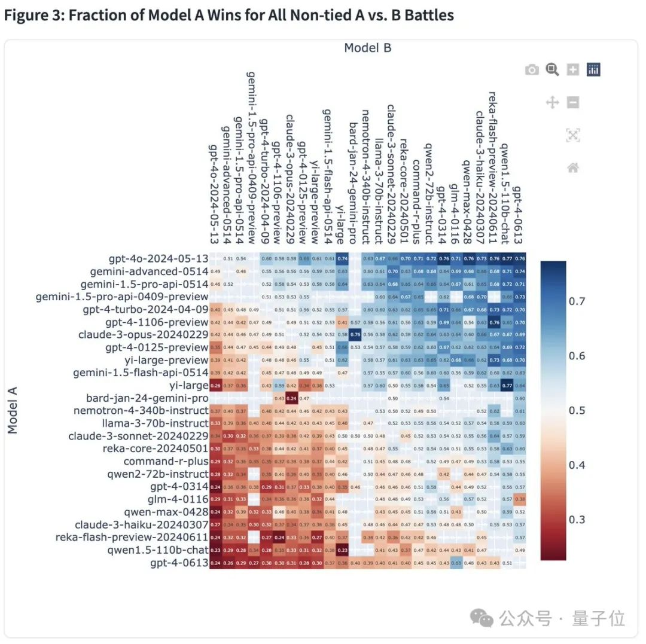Click the 0.74 cell in gpt-4o row
646x644 pixels.
click(342, 259)
